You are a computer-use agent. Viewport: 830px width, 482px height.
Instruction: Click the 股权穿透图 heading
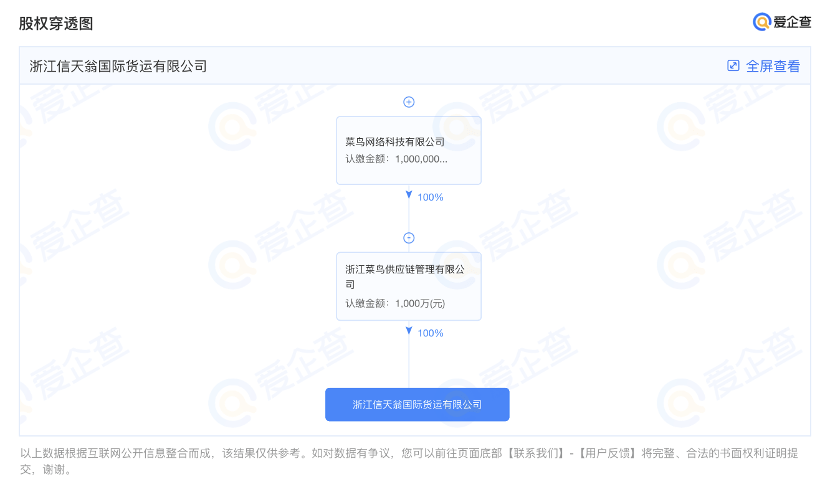[x=56, y=24]
